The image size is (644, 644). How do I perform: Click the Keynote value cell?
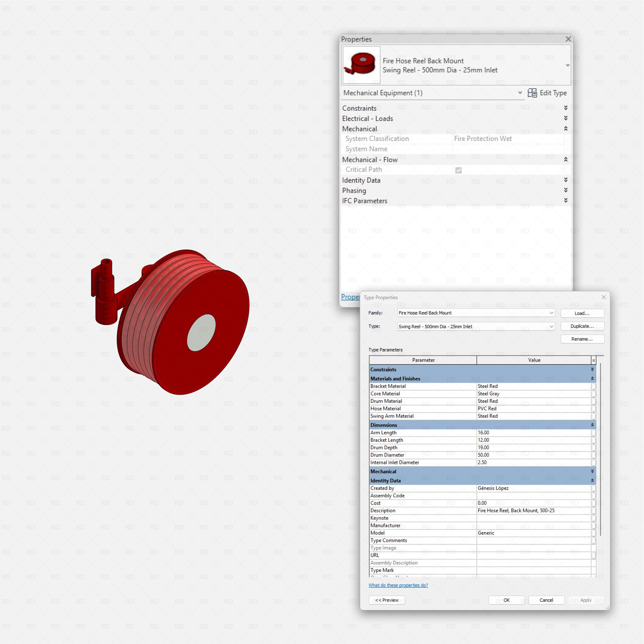[534, 518]
